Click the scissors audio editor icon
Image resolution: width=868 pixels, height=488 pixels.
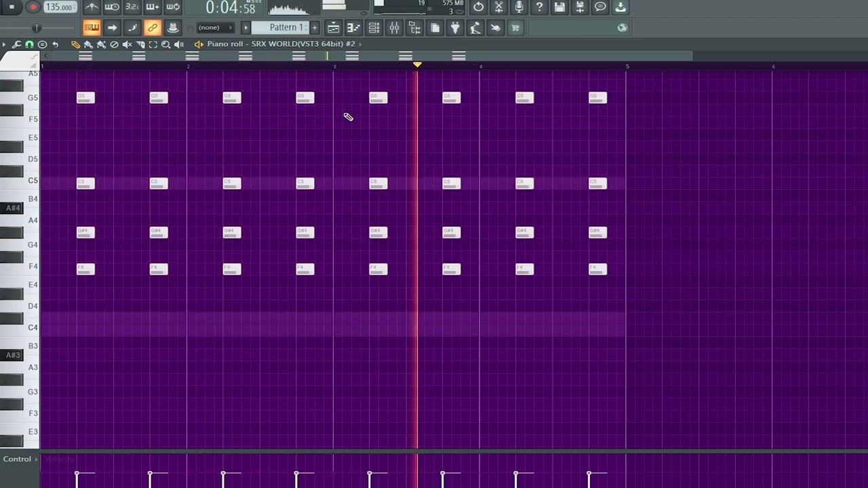(499, 7)
